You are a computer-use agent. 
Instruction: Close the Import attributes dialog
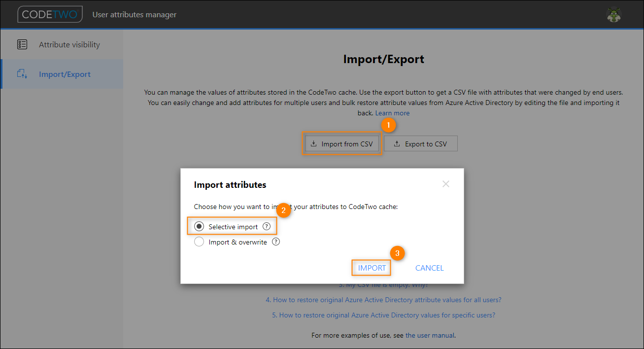coord(446,184)
